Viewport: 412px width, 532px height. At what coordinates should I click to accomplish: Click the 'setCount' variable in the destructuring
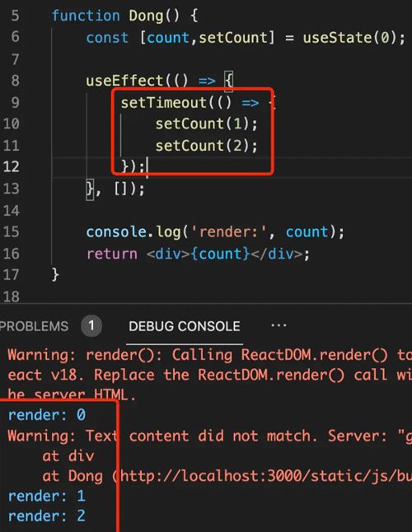point(233,37)
